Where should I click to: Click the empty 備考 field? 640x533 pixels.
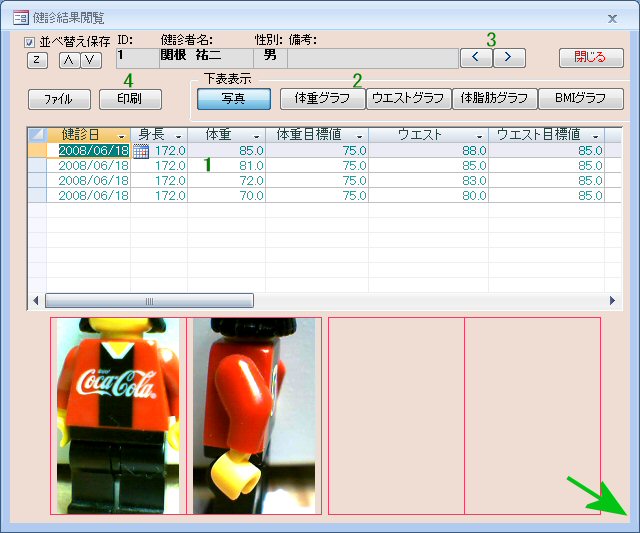pyautogui.click(x=373, y=58)
